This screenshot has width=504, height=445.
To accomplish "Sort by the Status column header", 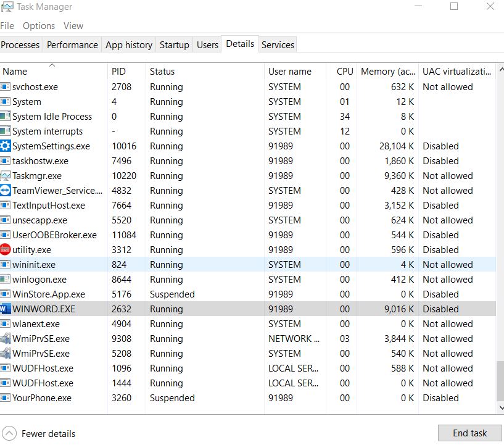I will click(x=205, y=72).
